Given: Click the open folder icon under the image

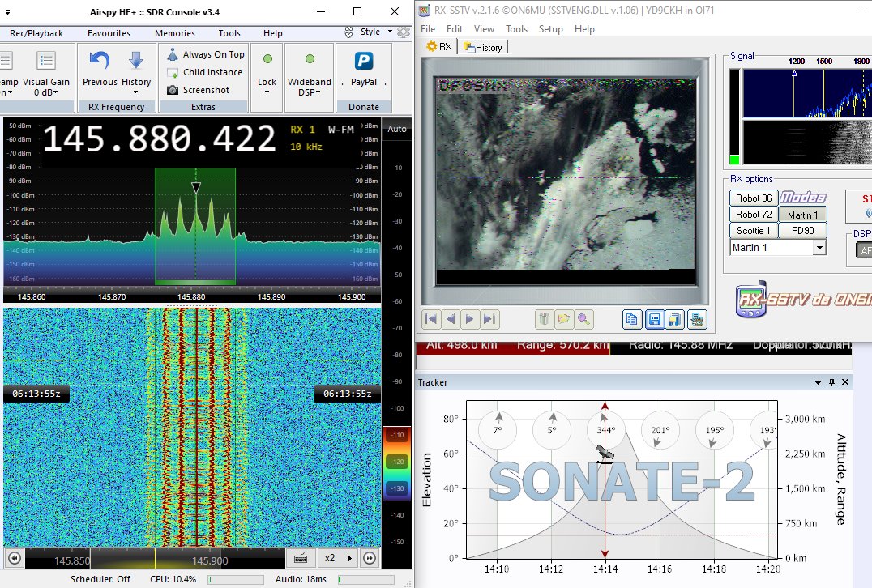Looking at the screenshot, I should [x=564, y=319].
